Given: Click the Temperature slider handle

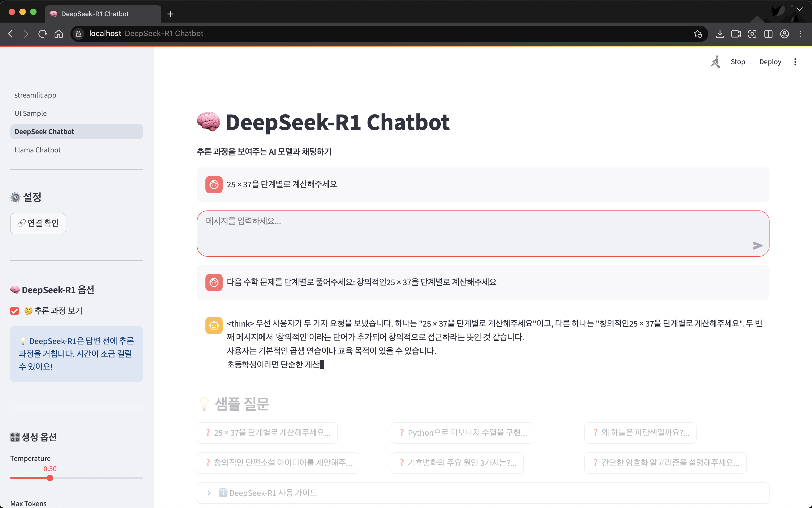Looking at the screenshot, I should [x=50, y=478].
